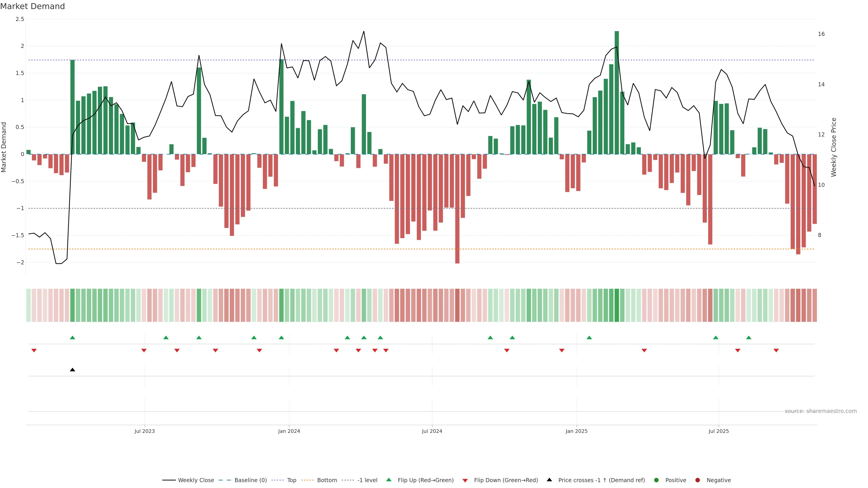Click the black price-cross triangle marker on chart
Image resolution: width=868 pixels, height=488 pixels.
coord(72,370)
